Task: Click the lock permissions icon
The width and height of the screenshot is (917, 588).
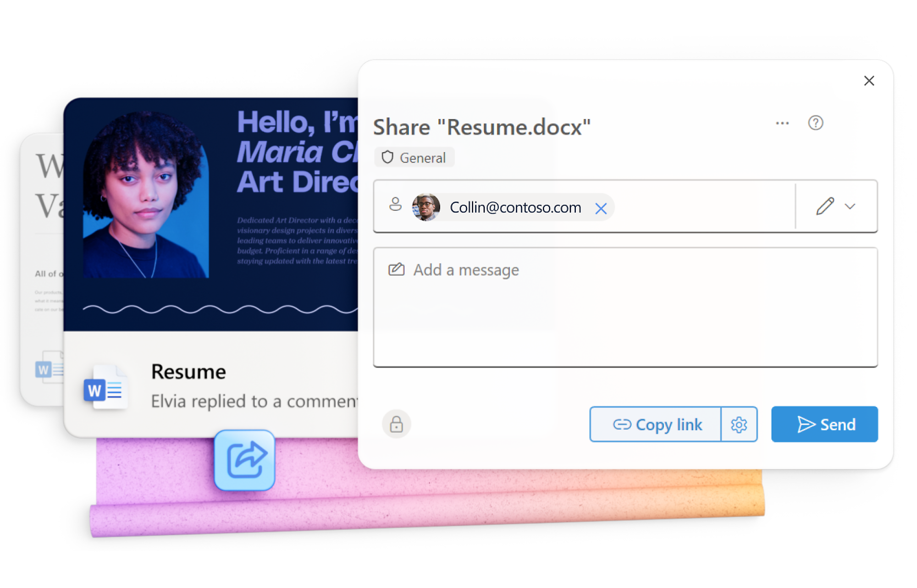Action: coord(396,424)
